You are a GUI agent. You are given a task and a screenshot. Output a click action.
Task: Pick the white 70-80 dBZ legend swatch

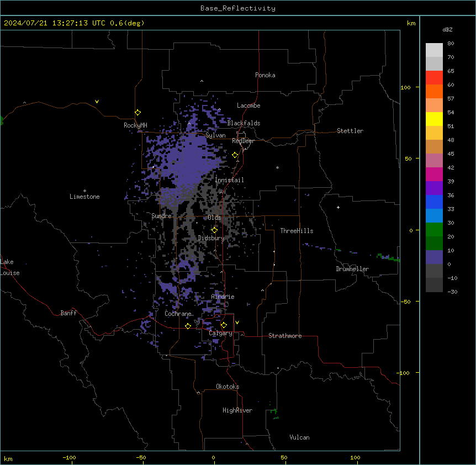click(x=434, y=50)
